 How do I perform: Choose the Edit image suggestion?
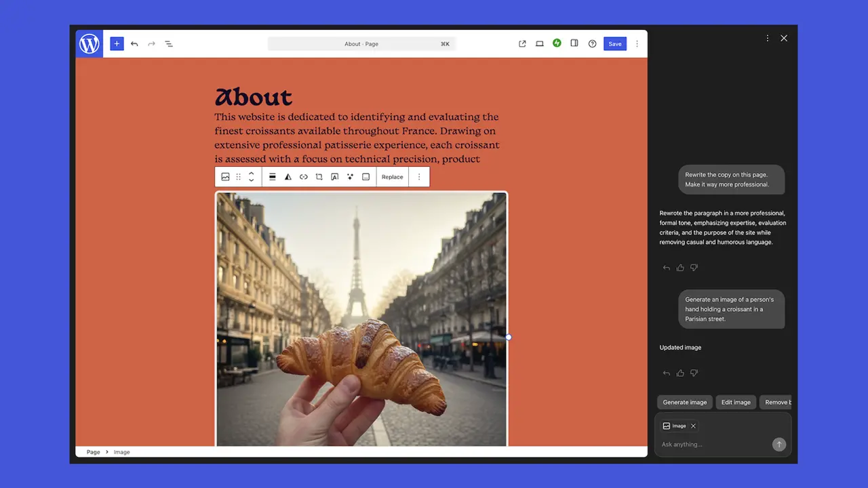(736, 402)
